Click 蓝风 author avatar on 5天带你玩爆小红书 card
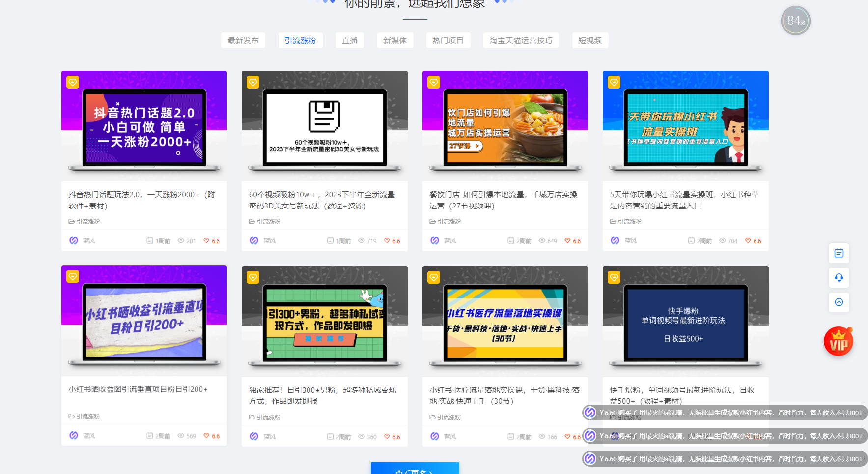Image resolution: width=868 pixels, height=474 pixels. point(615,240)
